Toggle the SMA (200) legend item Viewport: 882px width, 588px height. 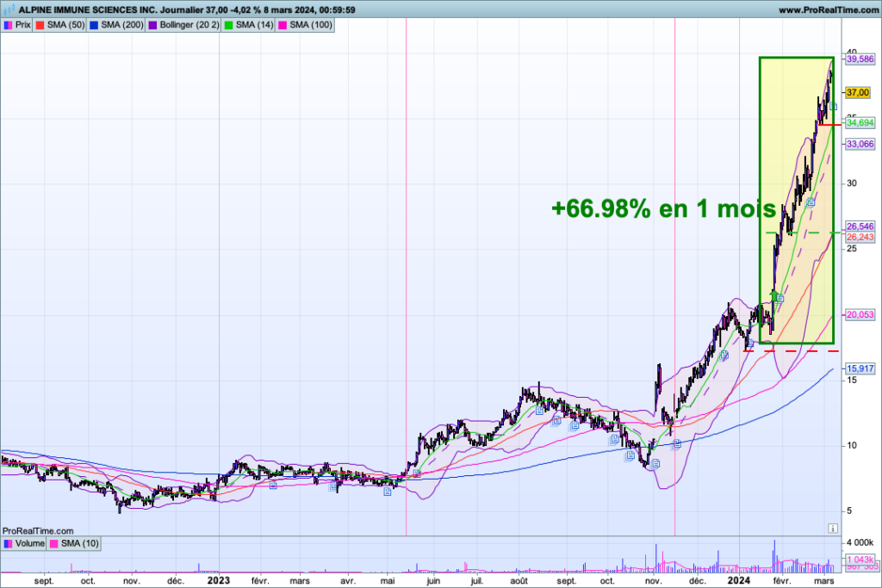point(116,25)
